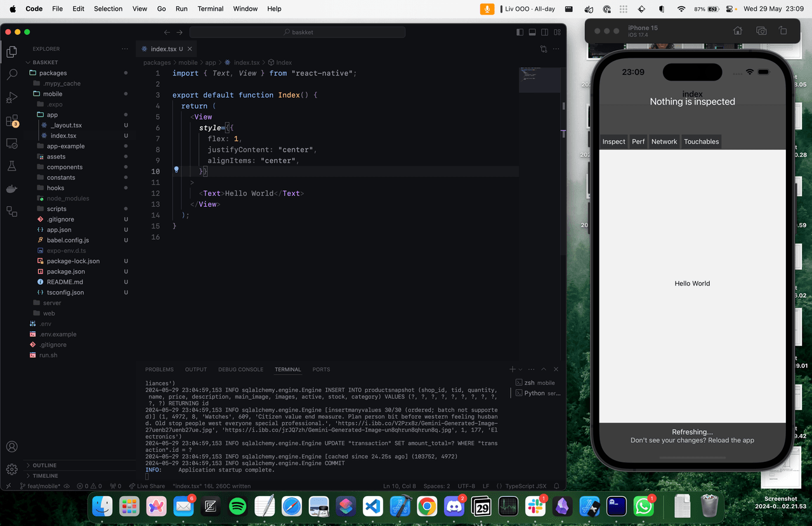The width and height of the screenshot is (812, 526).
Task: Toggle the bottom panel layout button
Action: click(532, 32)
